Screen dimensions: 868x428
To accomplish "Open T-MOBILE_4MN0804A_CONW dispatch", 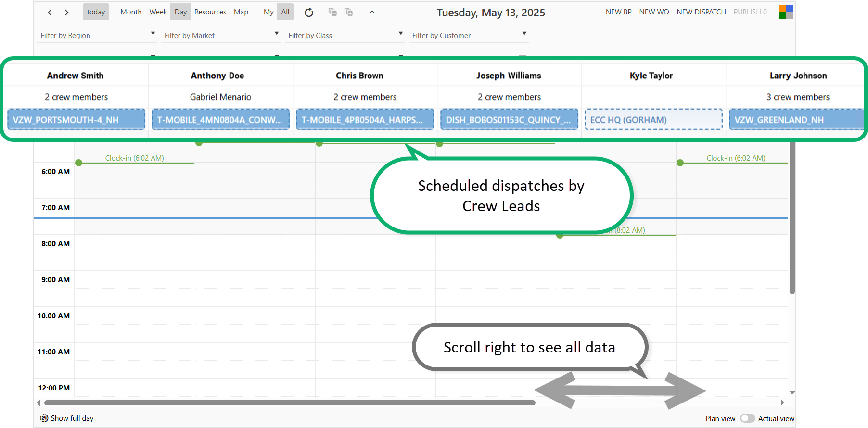I will 220,120.
